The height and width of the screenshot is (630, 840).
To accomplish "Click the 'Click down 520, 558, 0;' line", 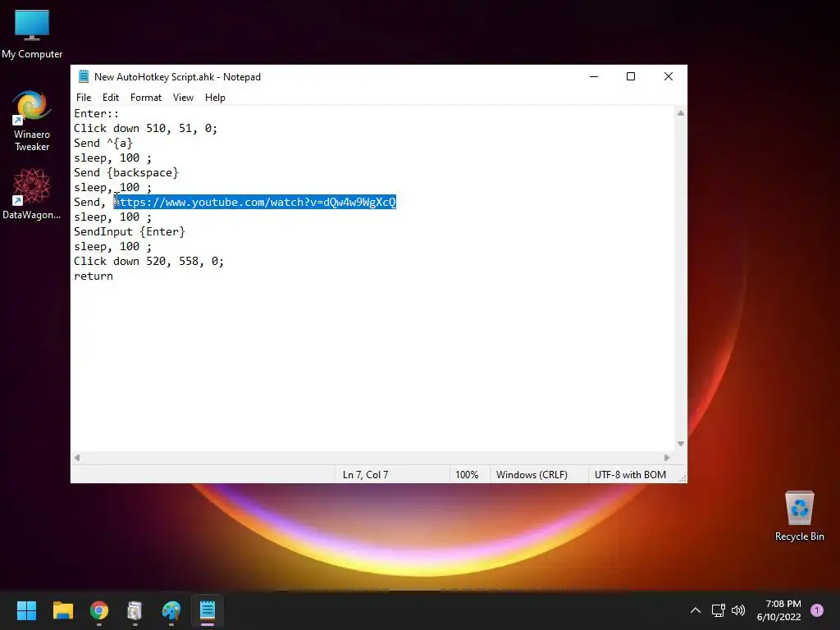I will pos(149,261).
